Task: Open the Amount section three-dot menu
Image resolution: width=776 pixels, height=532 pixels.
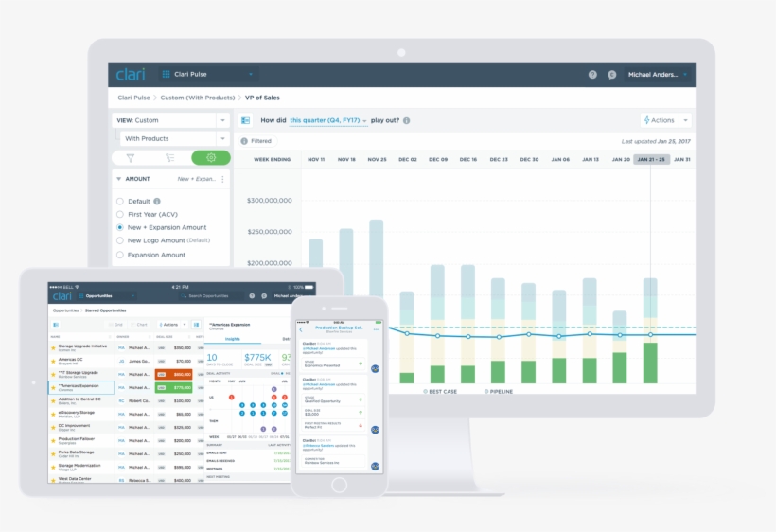Action: click(x=223, y=179)
